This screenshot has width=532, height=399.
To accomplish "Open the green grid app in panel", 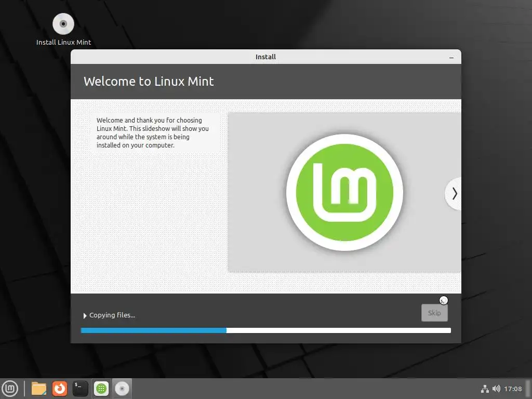I will 101,389.
